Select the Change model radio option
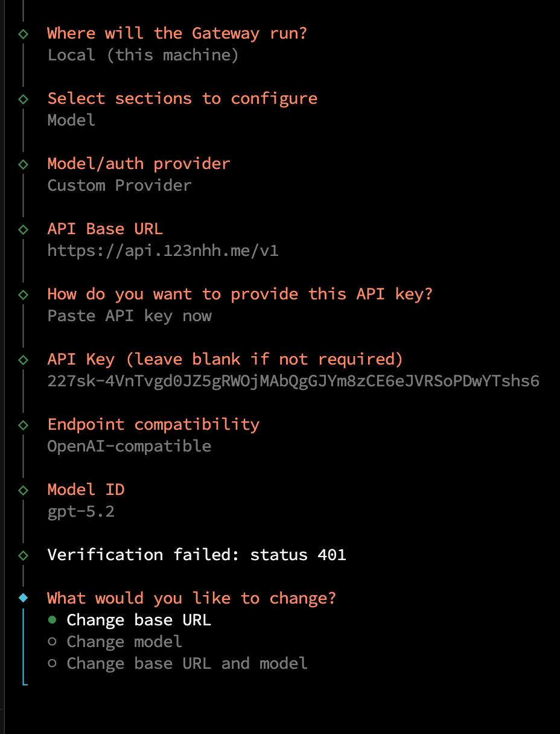 coord(115,642)
